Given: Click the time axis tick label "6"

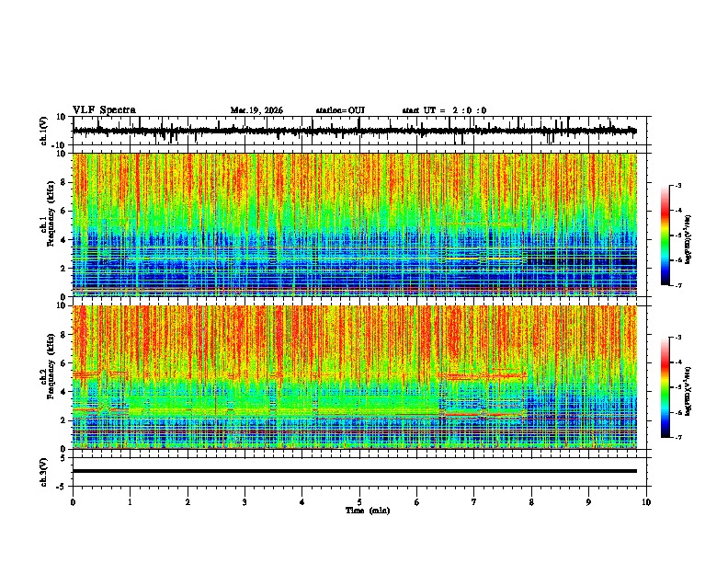Looking at the screenshot, I should 417,502.
